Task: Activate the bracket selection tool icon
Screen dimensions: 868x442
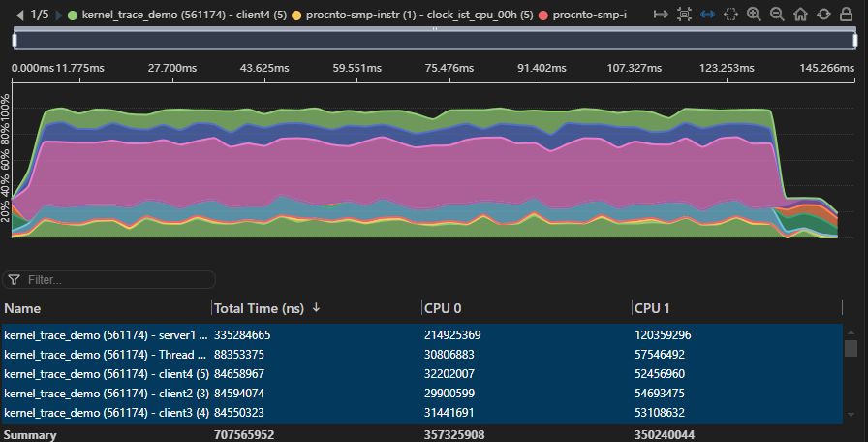Action: (x=731, y=15)
